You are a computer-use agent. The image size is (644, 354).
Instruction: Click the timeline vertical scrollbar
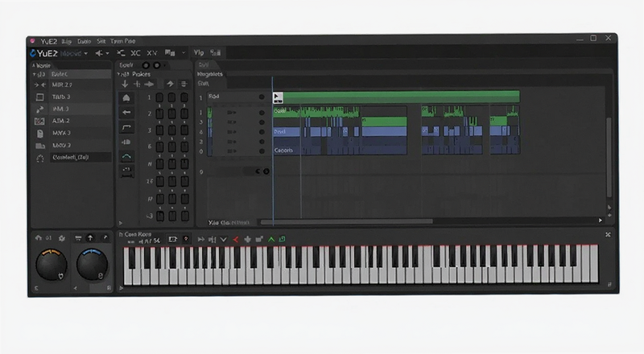click(609, 157)
